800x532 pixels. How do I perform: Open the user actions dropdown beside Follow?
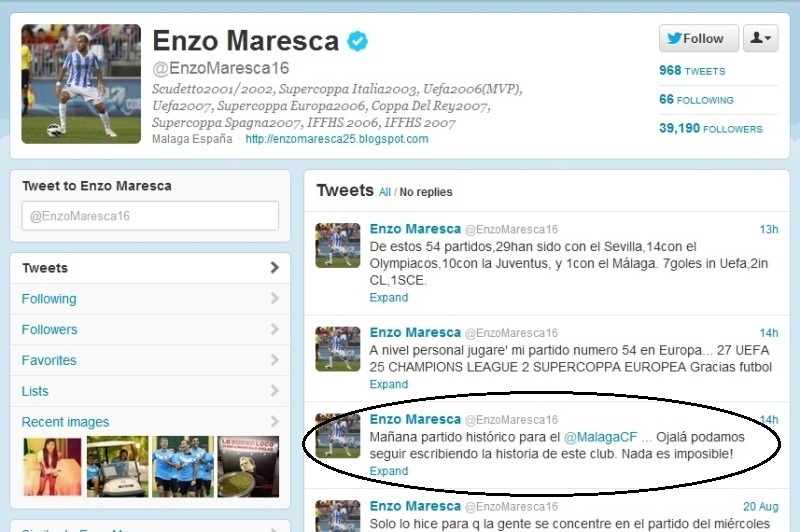760,38
